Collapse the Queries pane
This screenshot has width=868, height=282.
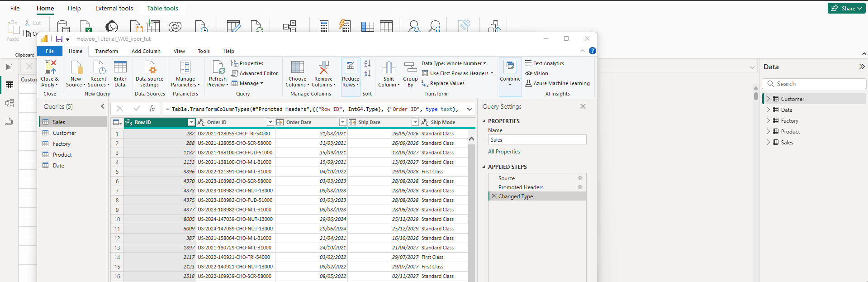click(x=102, y=106)
